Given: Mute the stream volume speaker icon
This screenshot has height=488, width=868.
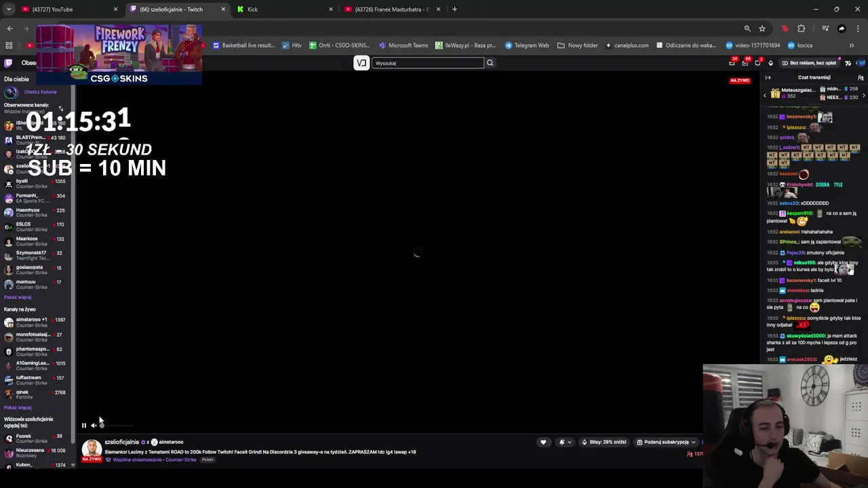Looking at the screenshot, I should [x=94, y=426].
